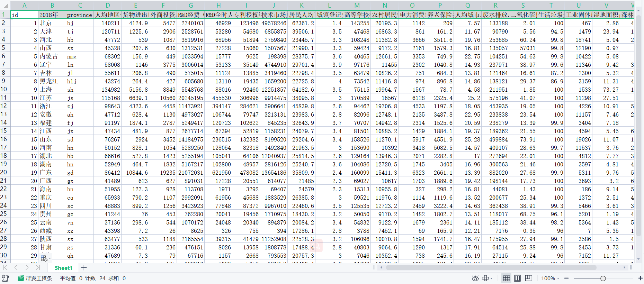Click the '甘肃' cell

pyautogui.click(x=52, y=247)
